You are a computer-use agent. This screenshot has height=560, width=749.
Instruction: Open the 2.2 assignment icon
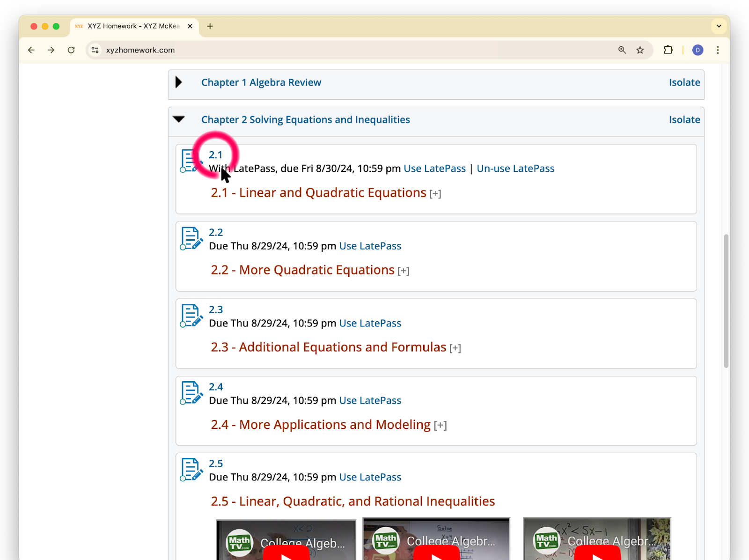191,238
